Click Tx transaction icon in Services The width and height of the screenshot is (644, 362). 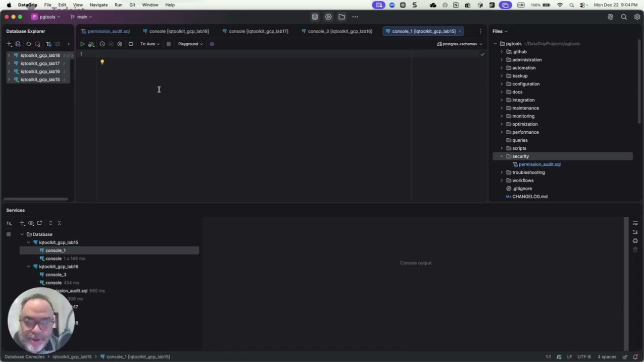tap(9, 223)
